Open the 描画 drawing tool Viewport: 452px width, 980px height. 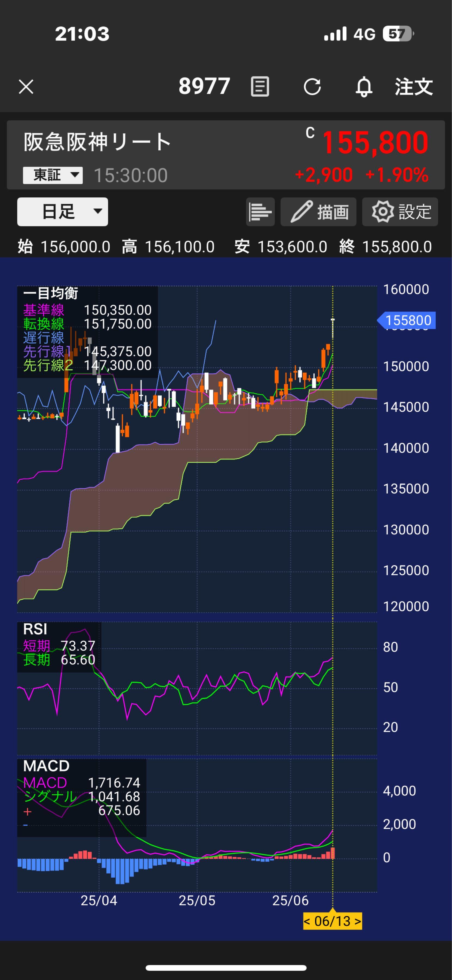pos(318,212)
